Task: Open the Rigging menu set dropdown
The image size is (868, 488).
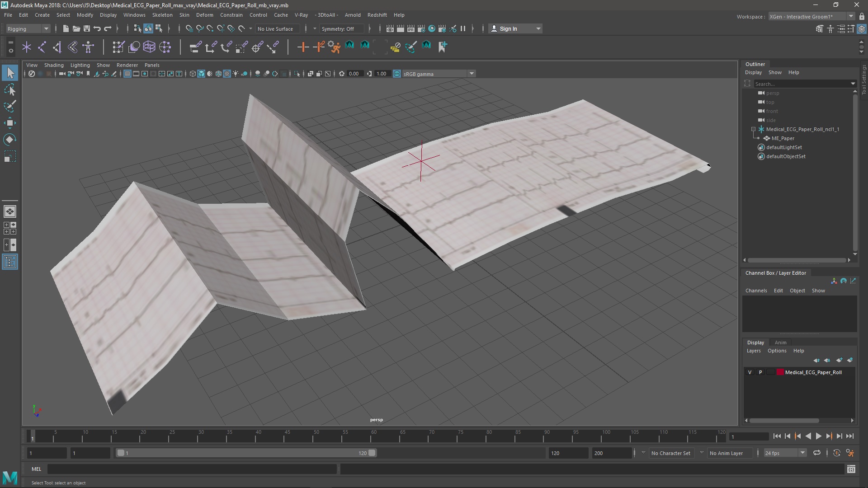Action: [x=28, y=28]
